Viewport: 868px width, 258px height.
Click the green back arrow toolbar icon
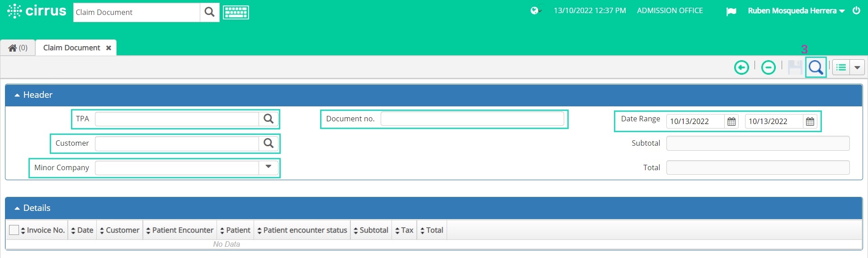tap(741, 67)
